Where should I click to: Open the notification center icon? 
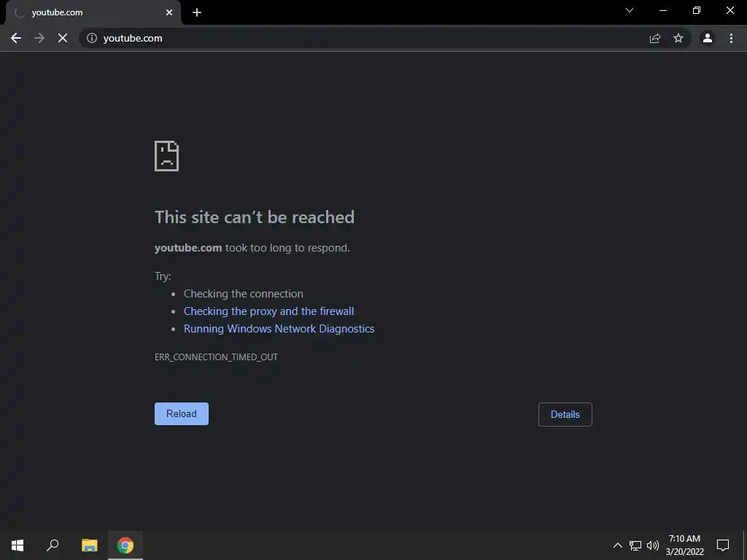(723, 545)
